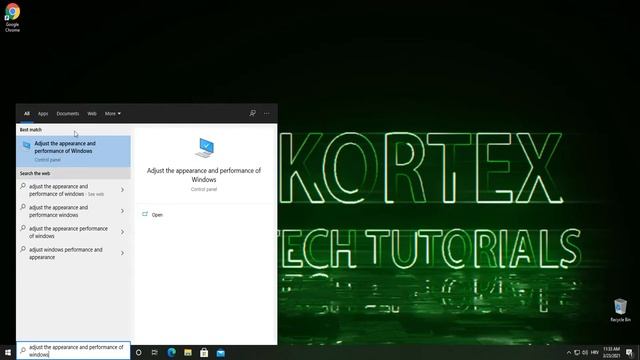Open File Explorer from the taskbar
The height and width of the screenshot is (360, 640).
pyautogui.click(x=188, y=352)
